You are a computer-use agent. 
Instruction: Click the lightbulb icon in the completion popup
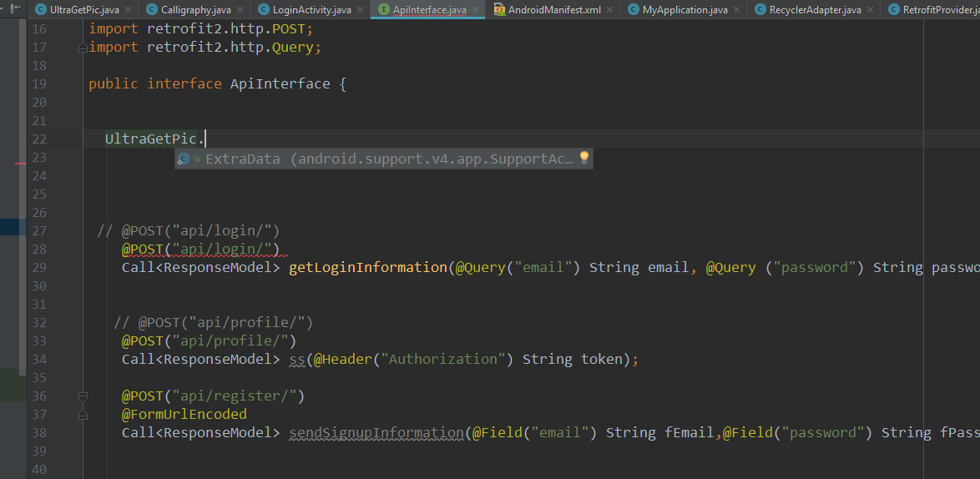point(584,158)
